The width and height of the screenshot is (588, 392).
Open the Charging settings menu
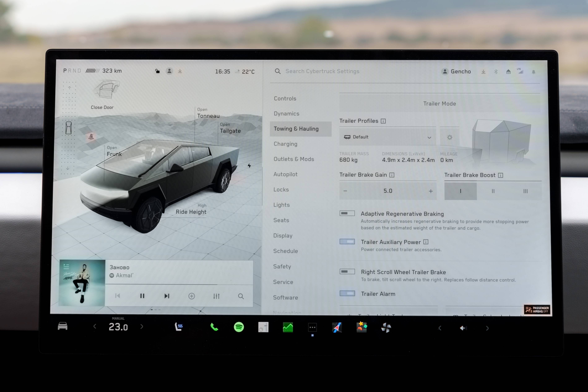(285, 144)
